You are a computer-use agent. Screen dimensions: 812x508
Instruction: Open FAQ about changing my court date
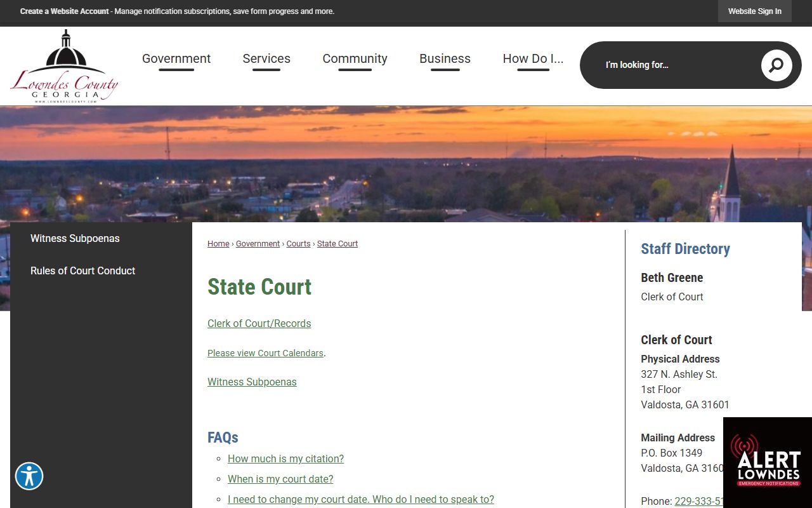(x=361, y=499)
